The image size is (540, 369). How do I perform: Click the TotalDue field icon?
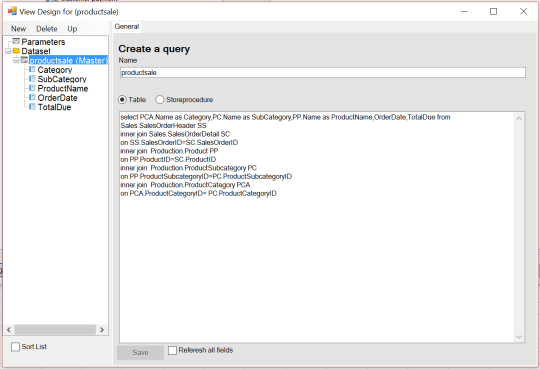[32, 106]
